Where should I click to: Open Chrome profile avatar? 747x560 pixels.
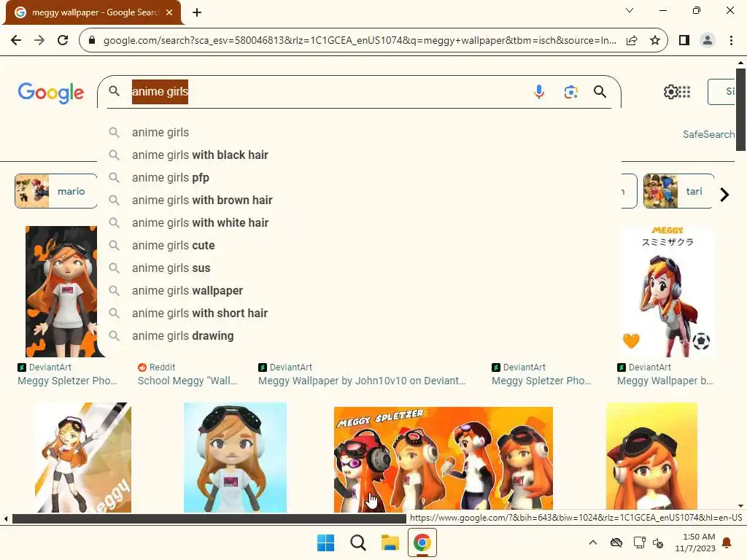pos(708,40)
